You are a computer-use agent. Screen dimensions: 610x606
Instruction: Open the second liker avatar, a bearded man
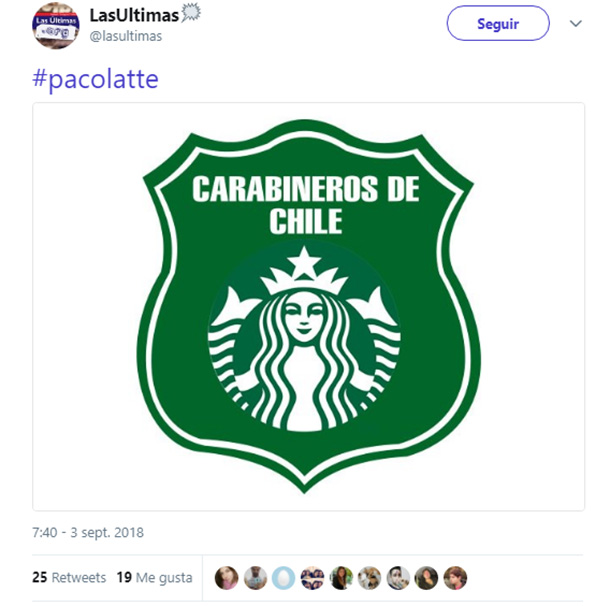[x=255, y=578]
